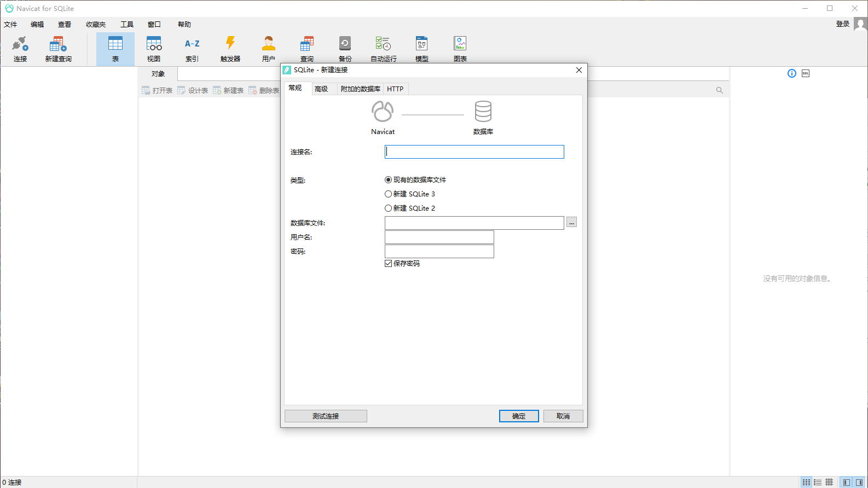
Task: Click 打开表 (Open Table) action
Action: click(157, 90)
